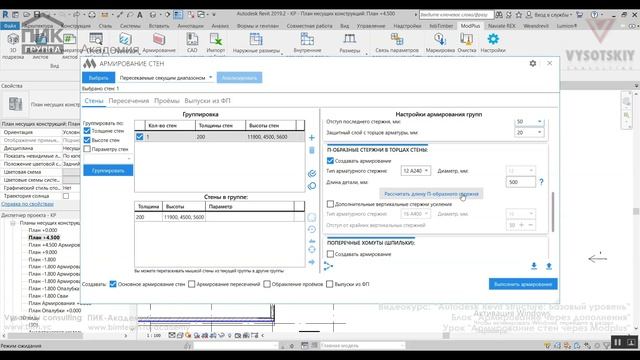640x360 pixels.
Task: Click the keyword search field in title bar
Action: pyautogui.click(x=456, y=15)
